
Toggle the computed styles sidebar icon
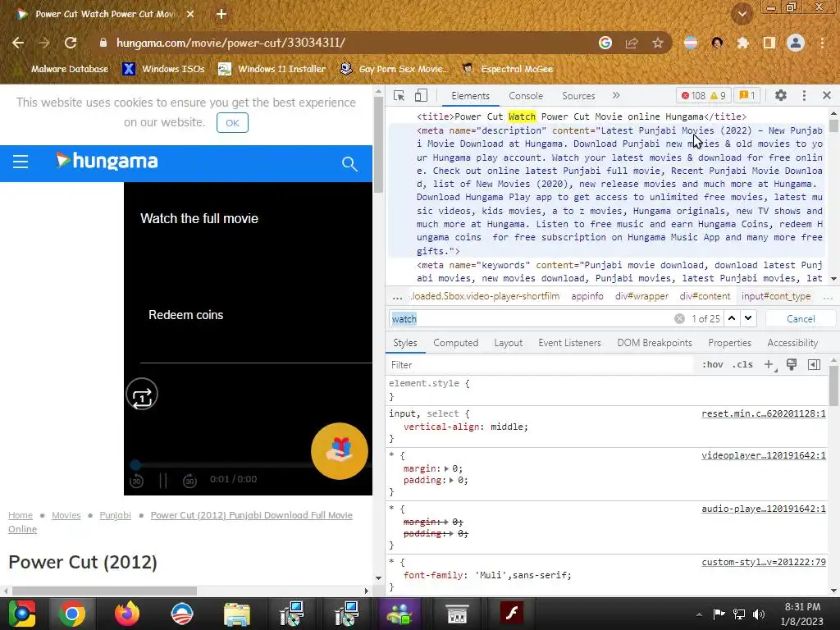(814, 365)
